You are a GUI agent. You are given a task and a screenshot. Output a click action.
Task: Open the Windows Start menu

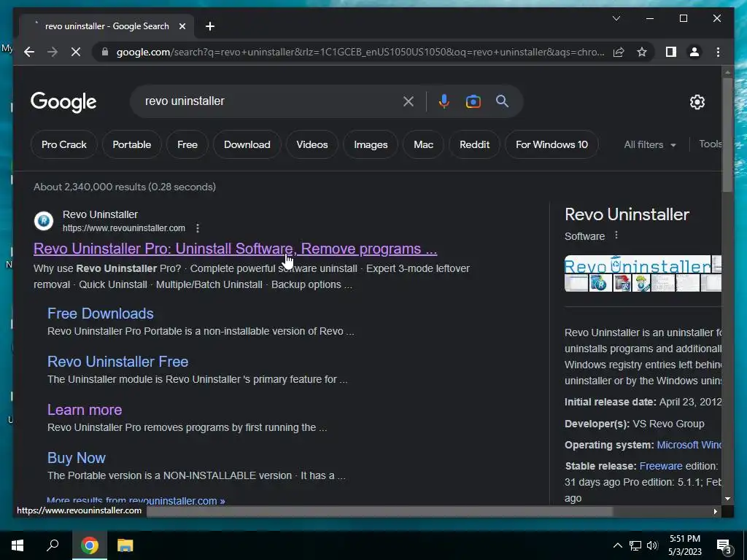point(18,545)
